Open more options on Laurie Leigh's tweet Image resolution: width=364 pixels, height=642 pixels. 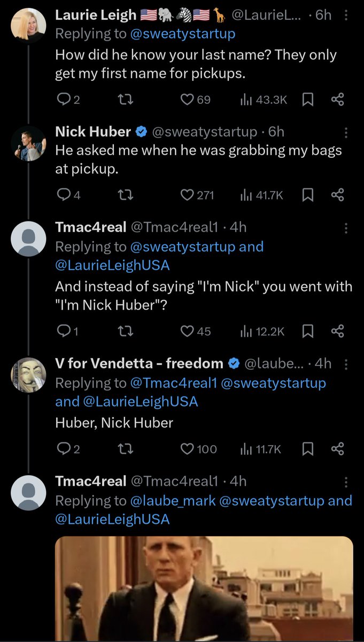pyautogui.click(x=346, y=16)
